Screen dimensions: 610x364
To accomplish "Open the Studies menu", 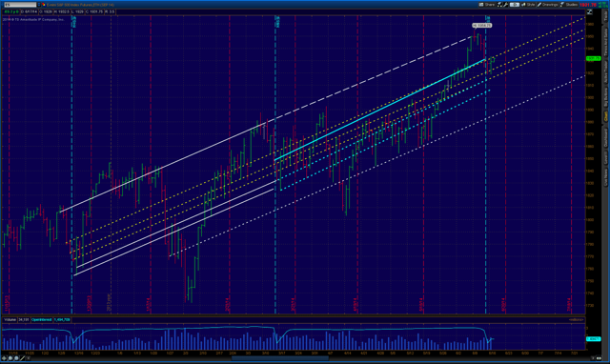I will (569, 5).
